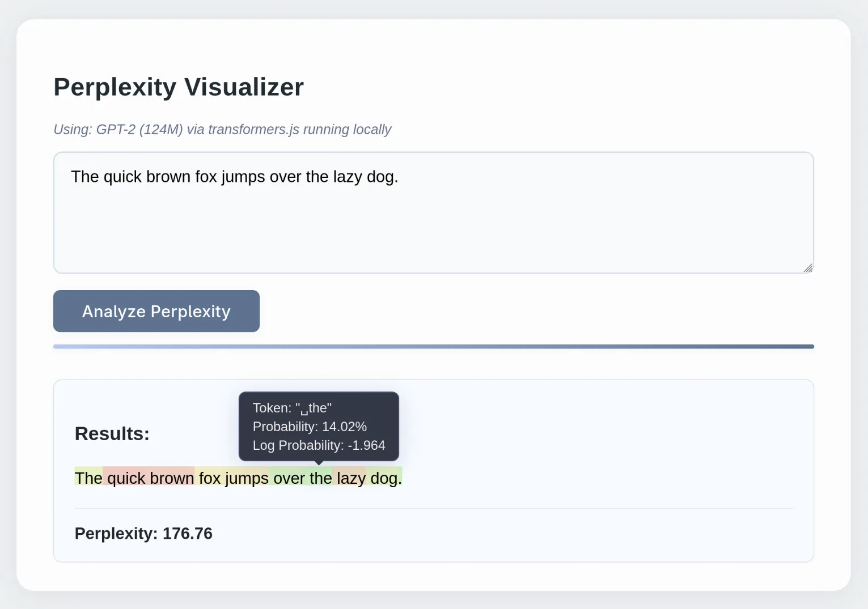Click inside the sentence input text area
Screen dimensions: 868x609
click(x=433, y=227)
